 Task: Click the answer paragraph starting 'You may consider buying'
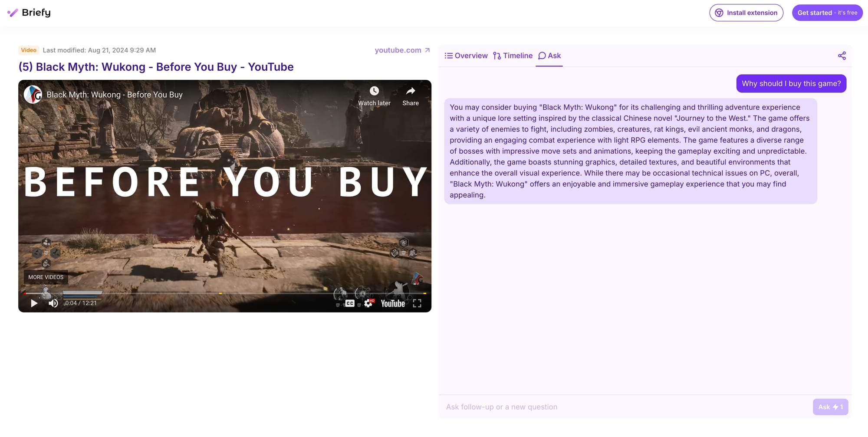click(x=631, y=151)
